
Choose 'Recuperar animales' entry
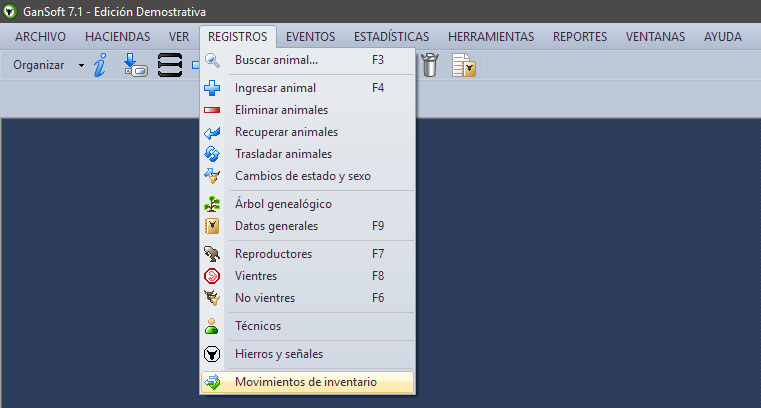[308, 132]
